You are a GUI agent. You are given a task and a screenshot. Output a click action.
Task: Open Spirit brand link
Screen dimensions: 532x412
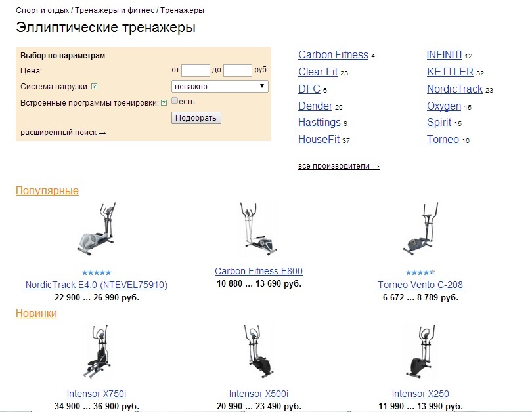tap(439, 122)
